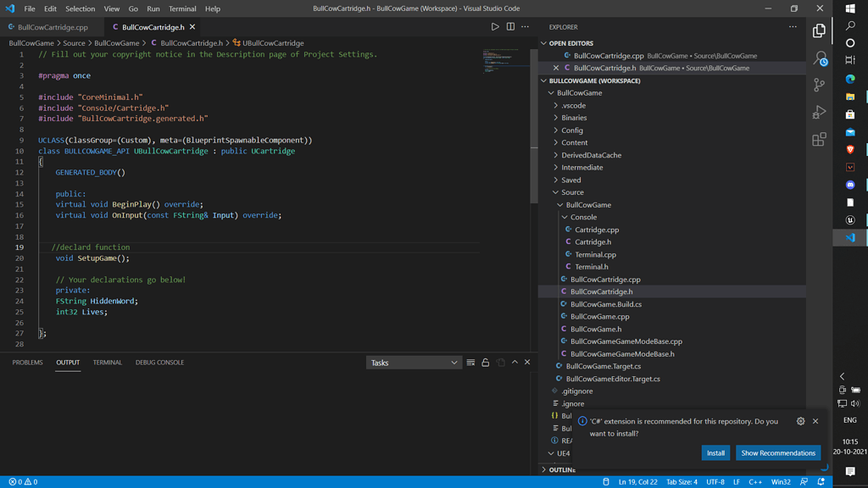The height and width of the screenshot is (488, 868).
Task: Open the Run and Debug view
Action: pyautogui.click(x=820, y=111)
